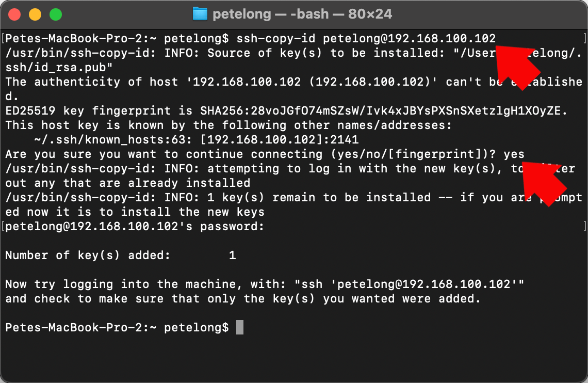Click the "petelong — -bash — 80×24" window title
This screenshot has width=588, height=383.
point(302,14)
